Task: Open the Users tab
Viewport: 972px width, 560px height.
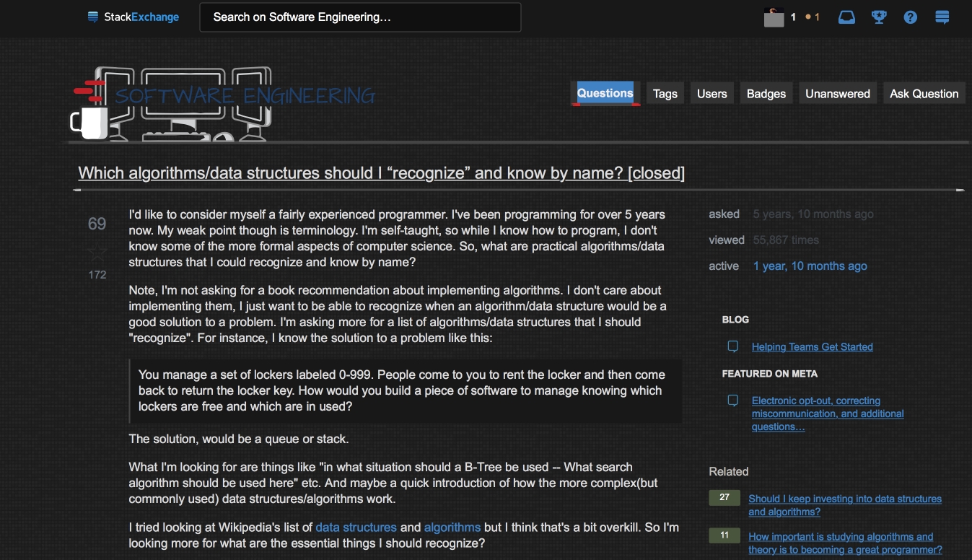Action: [712, 94]
